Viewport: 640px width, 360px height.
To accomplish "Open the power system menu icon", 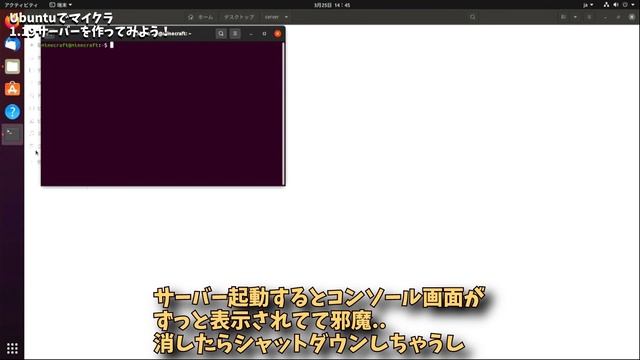I will coord(625,5).
